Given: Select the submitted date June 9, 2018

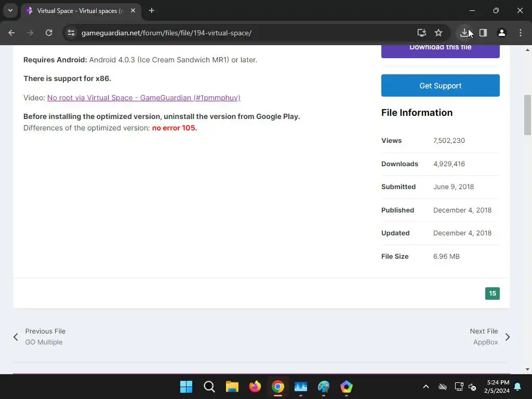Looking at the screenshot, I should click(453, 187).
